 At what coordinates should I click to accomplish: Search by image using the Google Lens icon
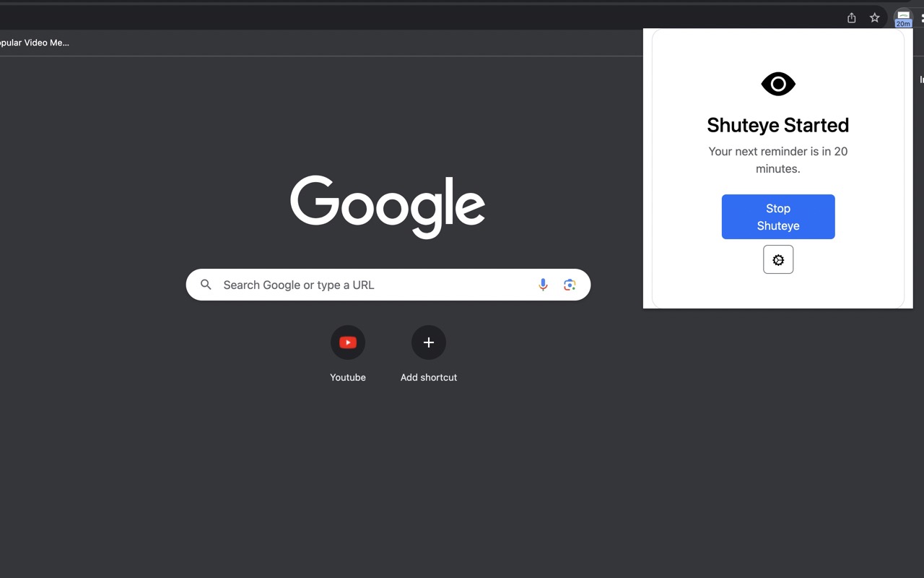click(x=570, y=284)
